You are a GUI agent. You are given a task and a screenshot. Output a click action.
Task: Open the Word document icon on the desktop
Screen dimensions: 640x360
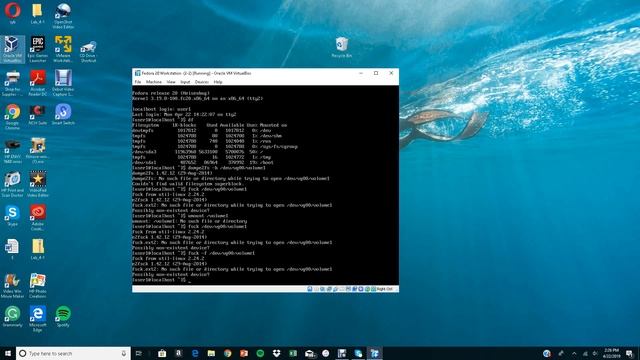pyautogui.click(x=12, y=249)
